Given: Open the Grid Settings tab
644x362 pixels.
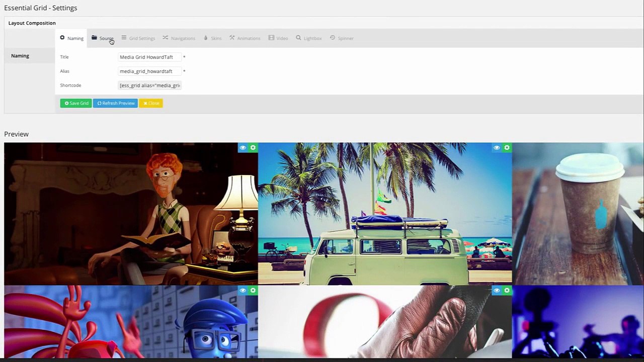Looking at the screenshot, I should [138, 38].
